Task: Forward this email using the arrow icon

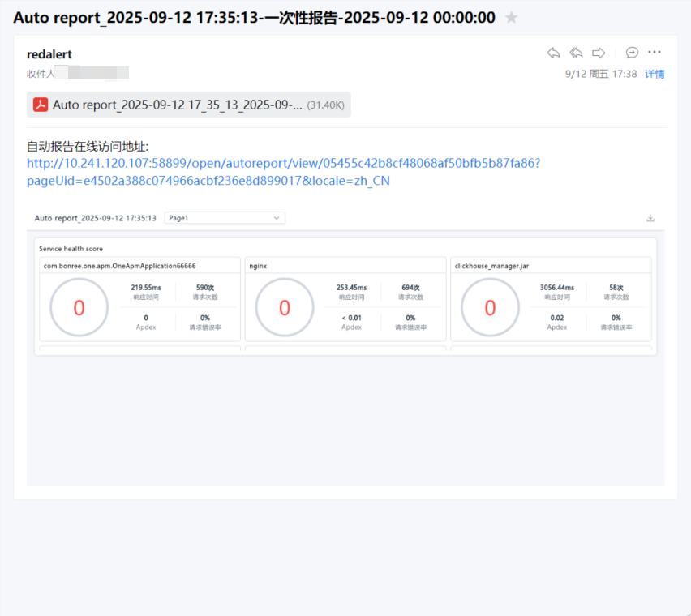Action: (x=599, y=53)
